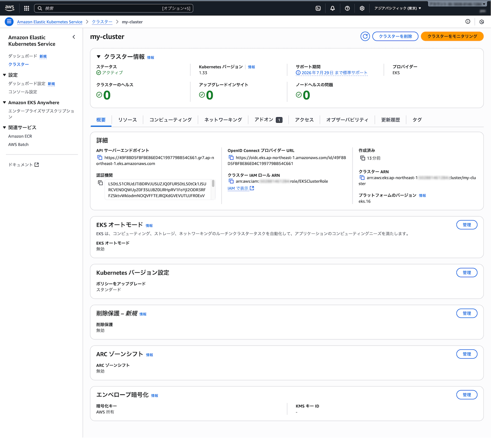Open the アジアパシフィック (東京) region dropdown
The height and width of the screenshot is (448, 491).
tap(397, 8)
